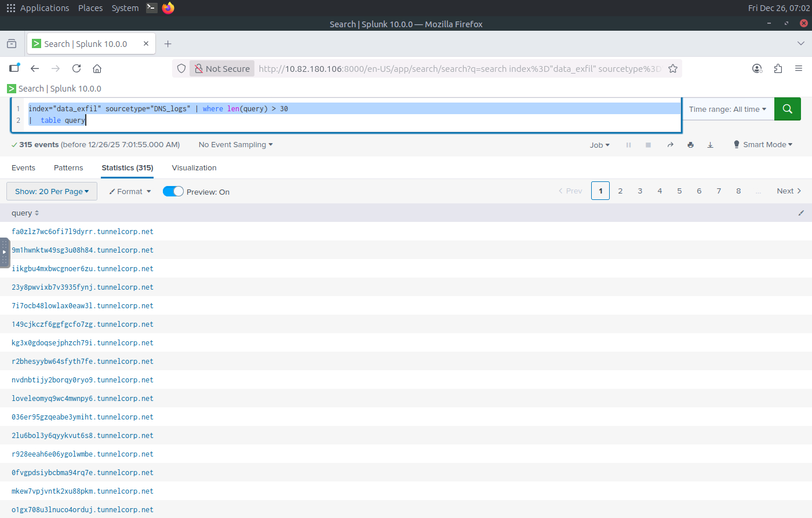Switch to the Events tab

[23, 168]
